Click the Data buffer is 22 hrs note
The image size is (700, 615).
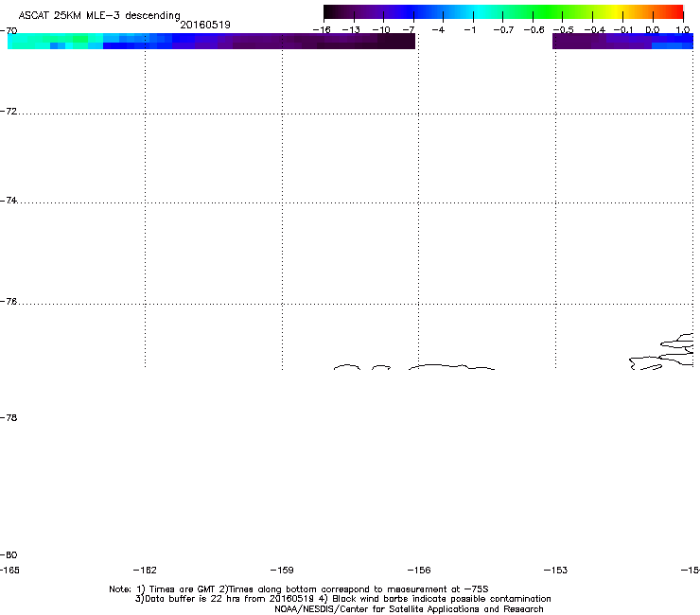342,599
